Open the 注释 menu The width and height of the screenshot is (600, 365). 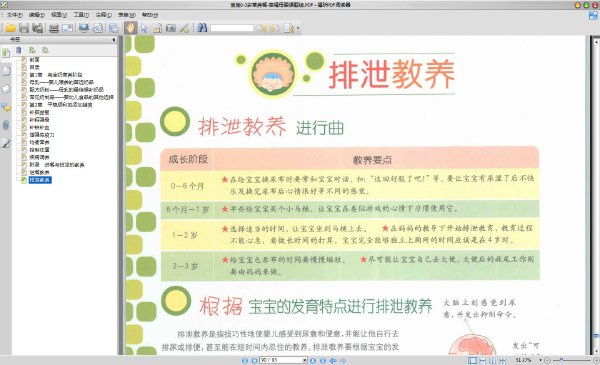[x=103, y=15]
